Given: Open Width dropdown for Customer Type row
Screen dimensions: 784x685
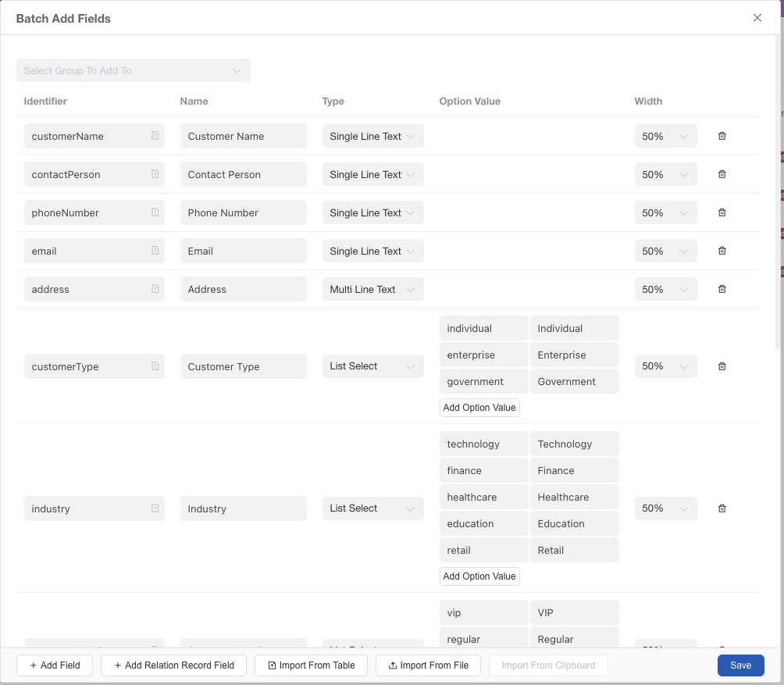Looking at the screenshot, I should [x=665, y=366].
